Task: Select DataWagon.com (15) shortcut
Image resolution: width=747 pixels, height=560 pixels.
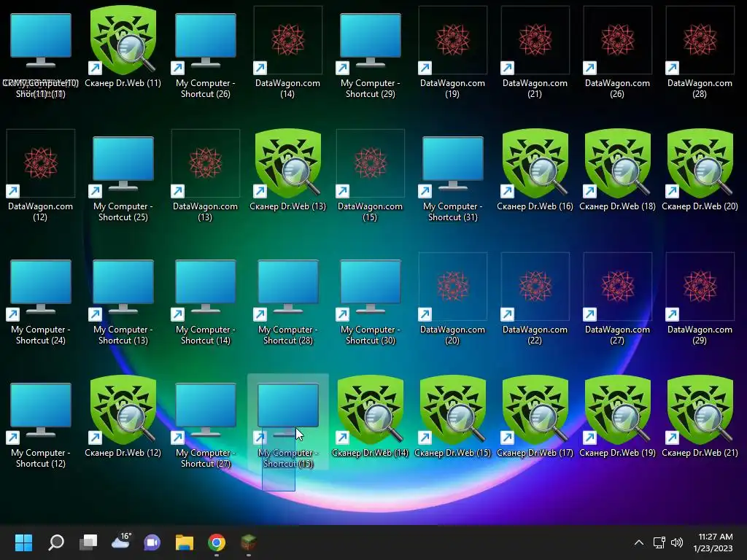Action: [370, 176]
